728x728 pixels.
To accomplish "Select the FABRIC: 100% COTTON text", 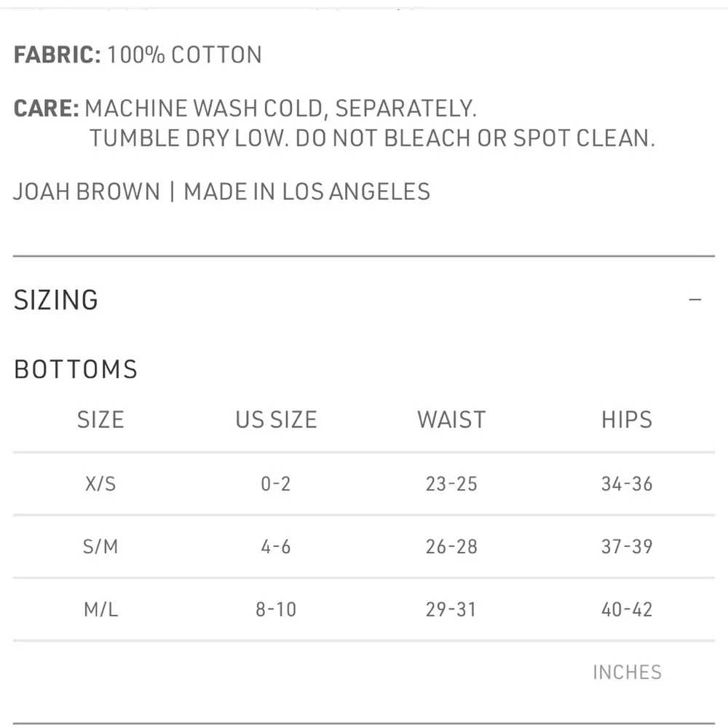I will click(x=137, y=54).
